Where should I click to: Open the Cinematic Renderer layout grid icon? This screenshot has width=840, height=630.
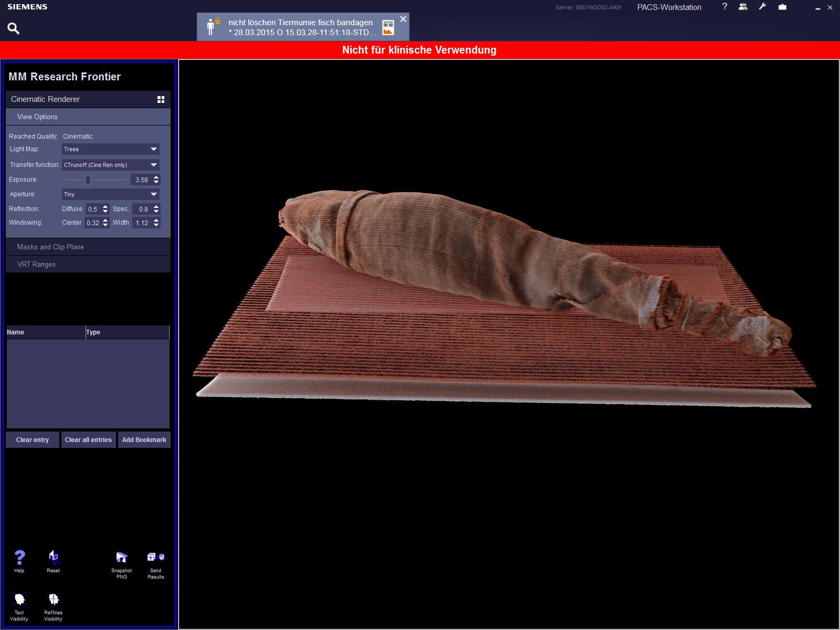pos(161,99)
